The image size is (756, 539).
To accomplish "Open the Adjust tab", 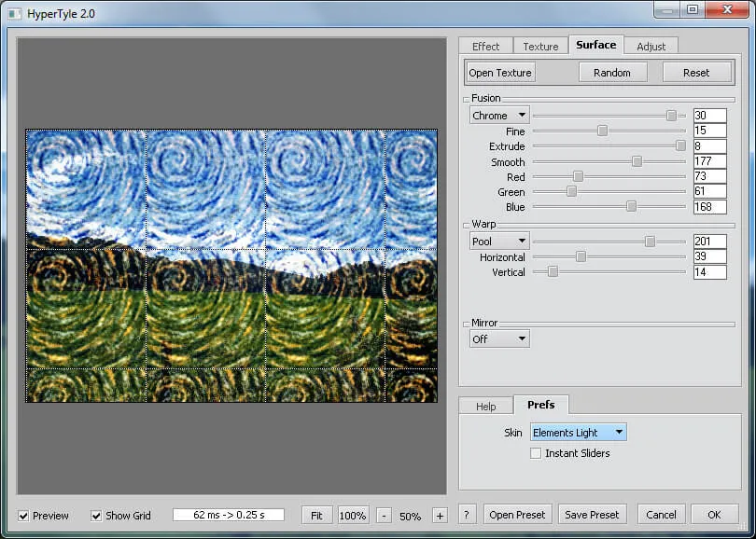I will pos(651,45).
